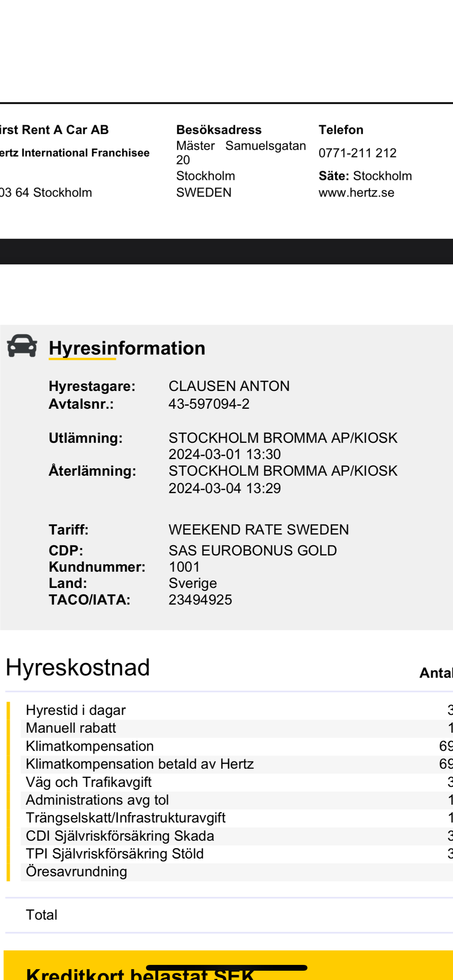Tap Klimatkompensation betald av Hertz row
This screenshot has height=980, width=453.
139,764
